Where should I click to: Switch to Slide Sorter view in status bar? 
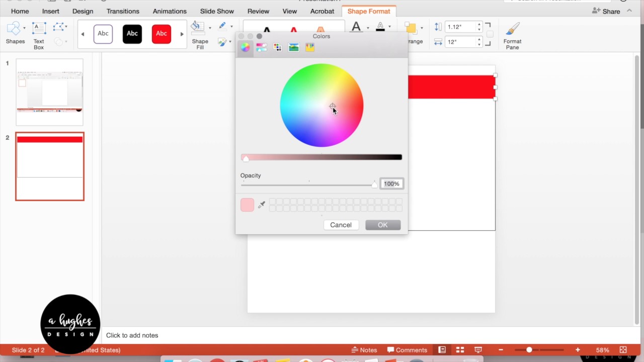click(460, 349)
